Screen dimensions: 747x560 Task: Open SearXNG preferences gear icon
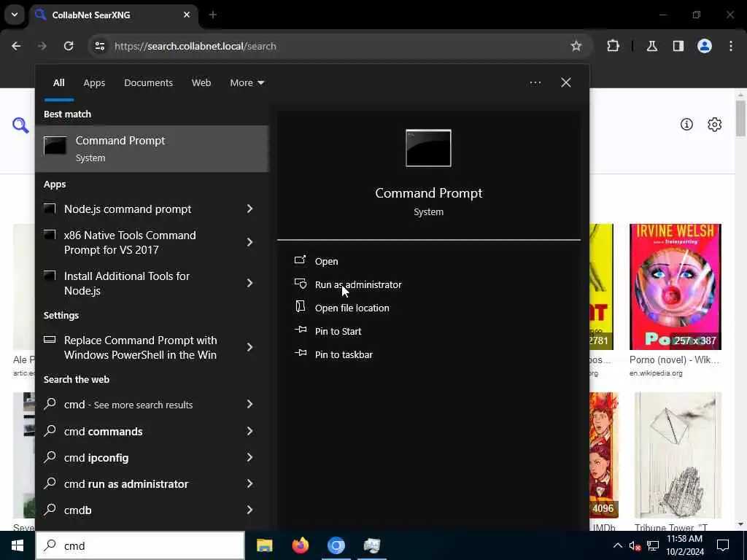point(715,124)
